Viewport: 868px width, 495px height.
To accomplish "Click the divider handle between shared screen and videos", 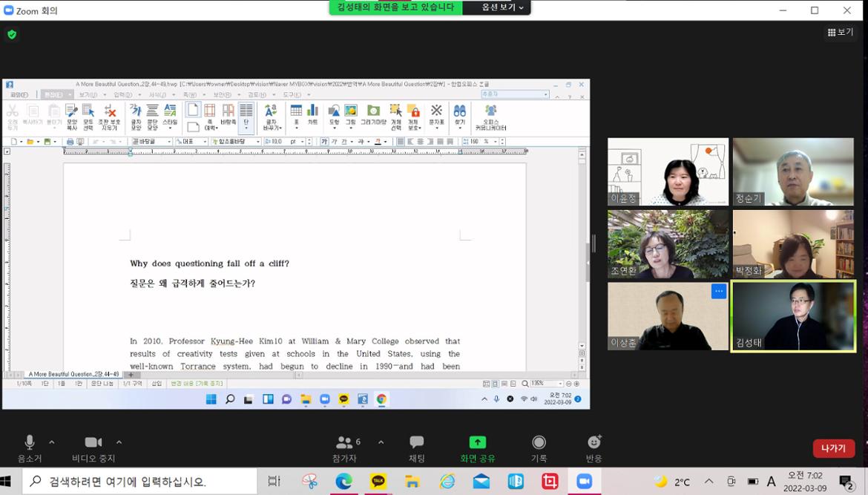I will (593, 243).
